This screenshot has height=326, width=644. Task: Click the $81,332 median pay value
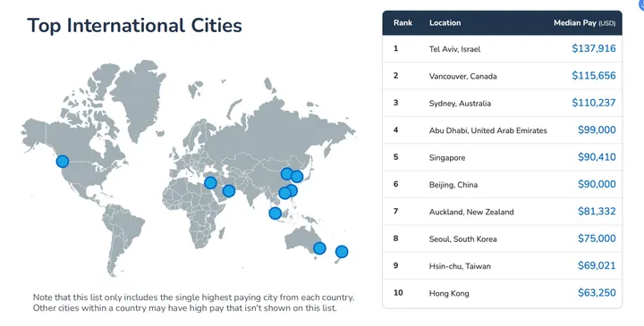(x=597, y=211)
